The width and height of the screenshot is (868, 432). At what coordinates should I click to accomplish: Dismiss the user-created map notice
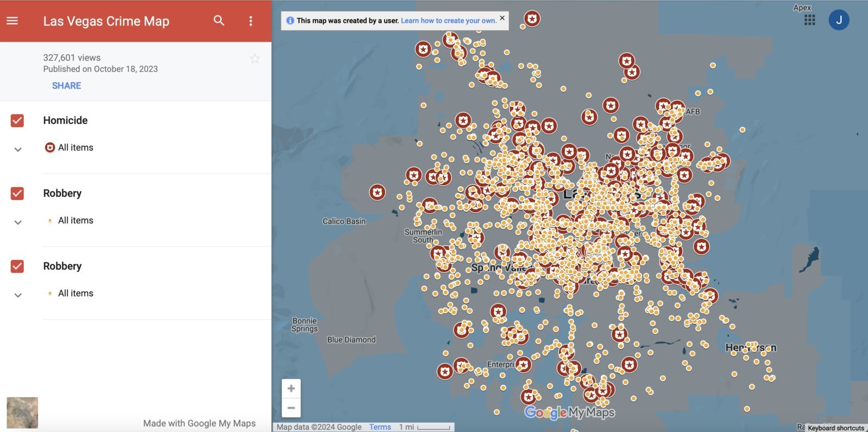(502, 18)
